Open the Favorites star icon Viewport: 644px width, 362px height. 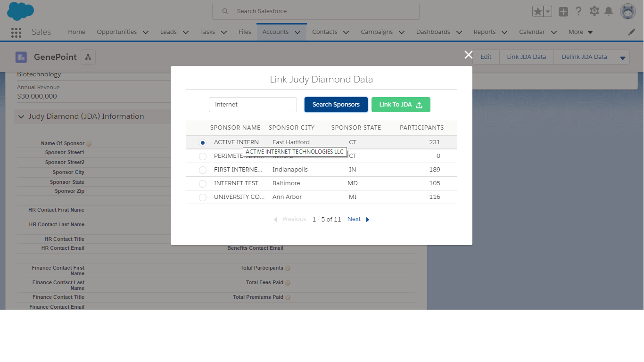537,11
